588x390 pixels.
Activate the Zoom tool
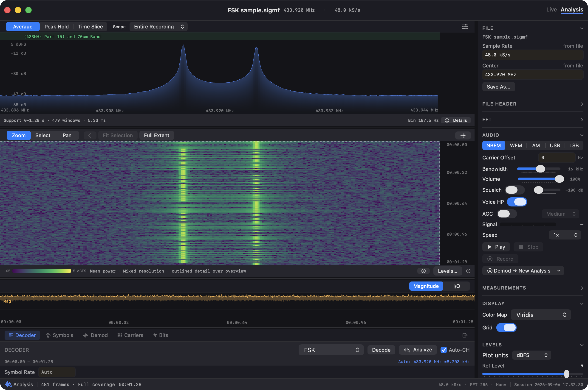(19, 135)
